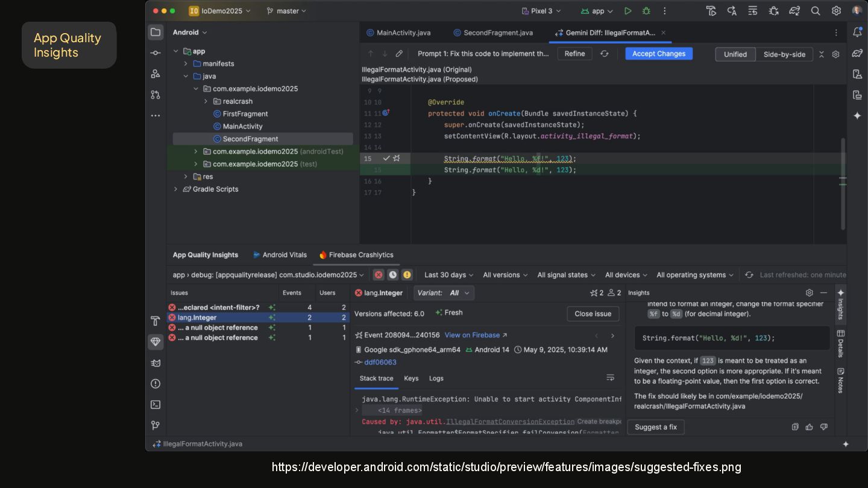Switch diff viewer to Side-by-side mode
Image resolution: width=868 pixels, height=488 pixels.
(784, 54)
